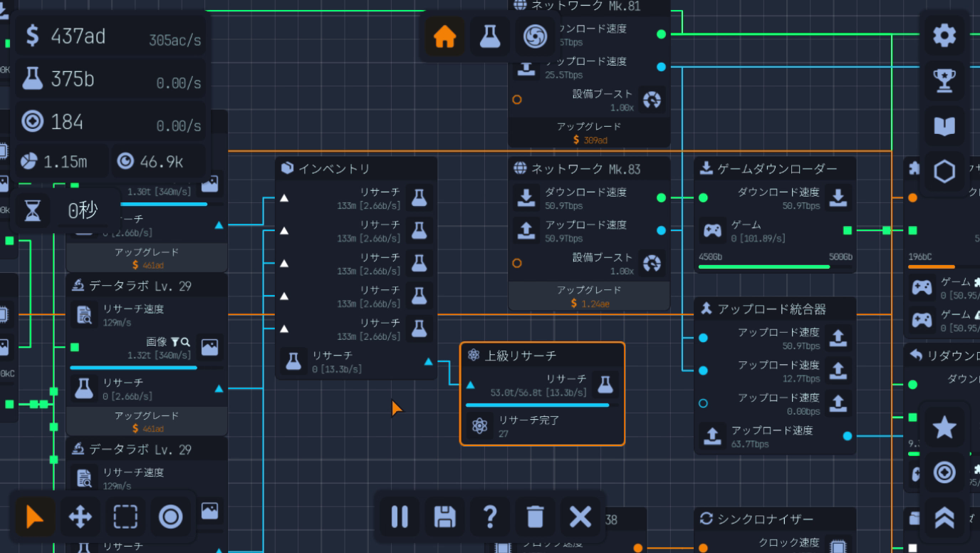Open the achievements trophy panel
Image resolution: width=980 pixels, height=553 pixels.
point(945,80)
